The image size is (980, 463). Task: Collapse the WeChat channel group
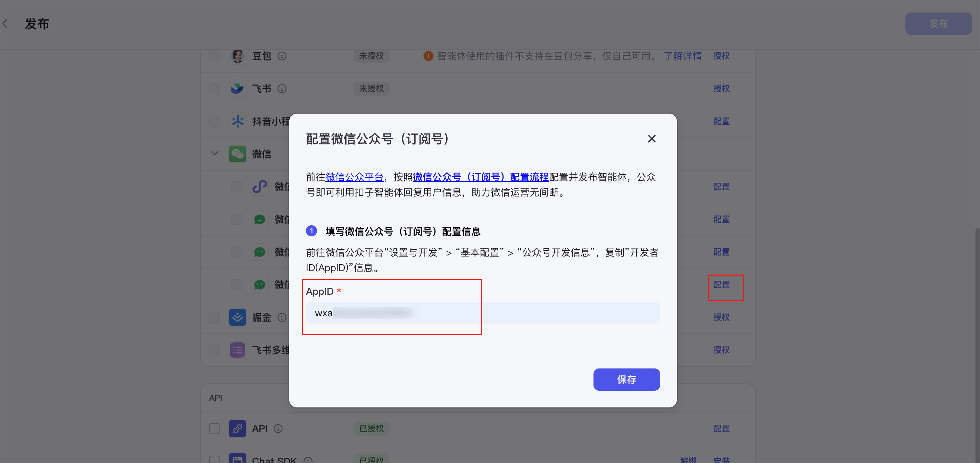215,153
